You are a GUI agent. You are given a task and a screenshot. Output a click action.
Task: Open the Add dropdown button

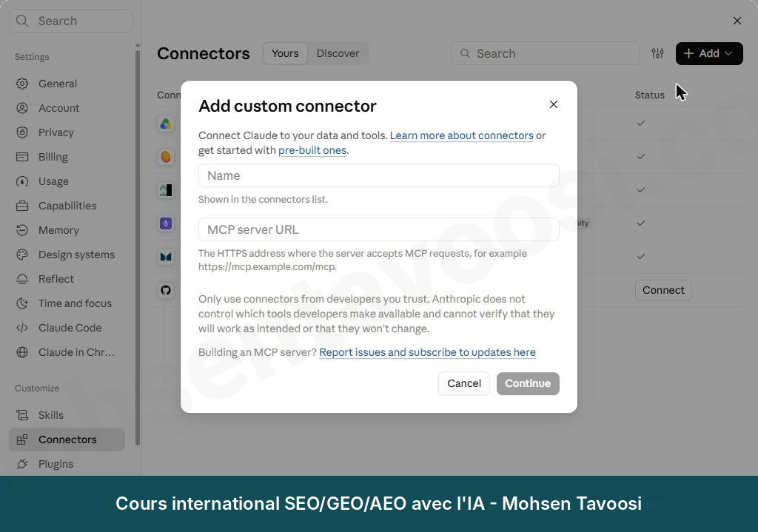pos(709,53)
